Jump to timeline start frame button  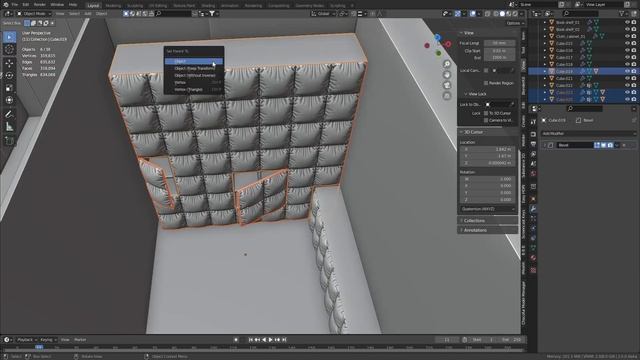(251, 340)
